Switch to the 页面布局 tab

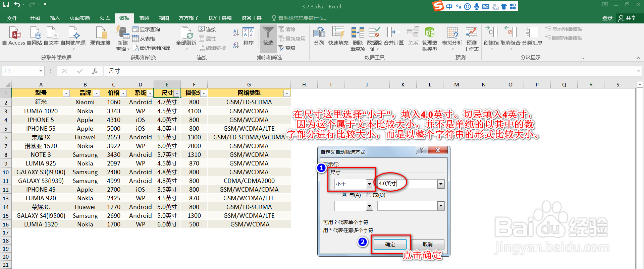[79, 18]
